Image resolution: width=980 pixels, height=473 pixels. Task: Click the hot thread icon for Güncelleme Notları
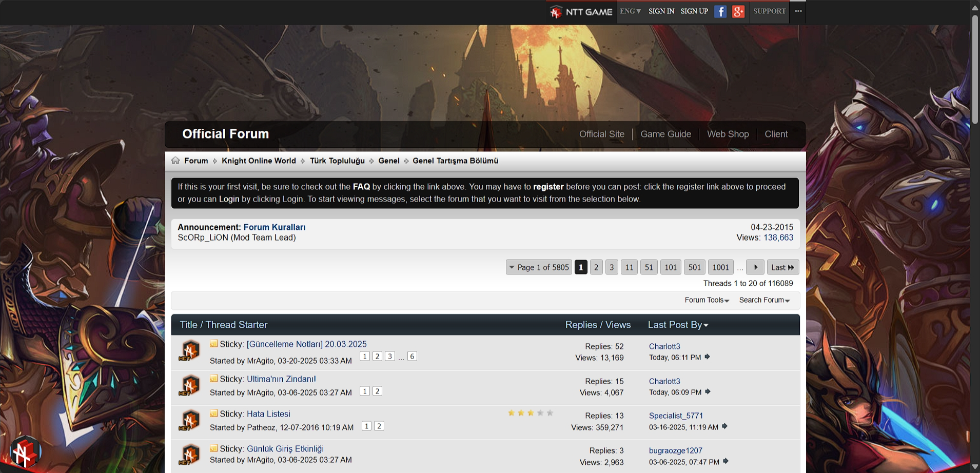click(x=189, y=351)
